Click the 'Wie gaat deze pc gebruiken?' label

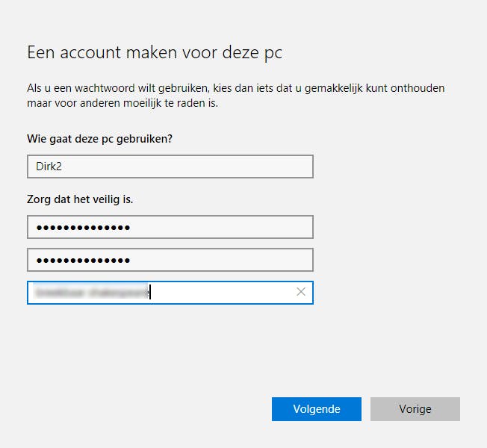[105, 139]
